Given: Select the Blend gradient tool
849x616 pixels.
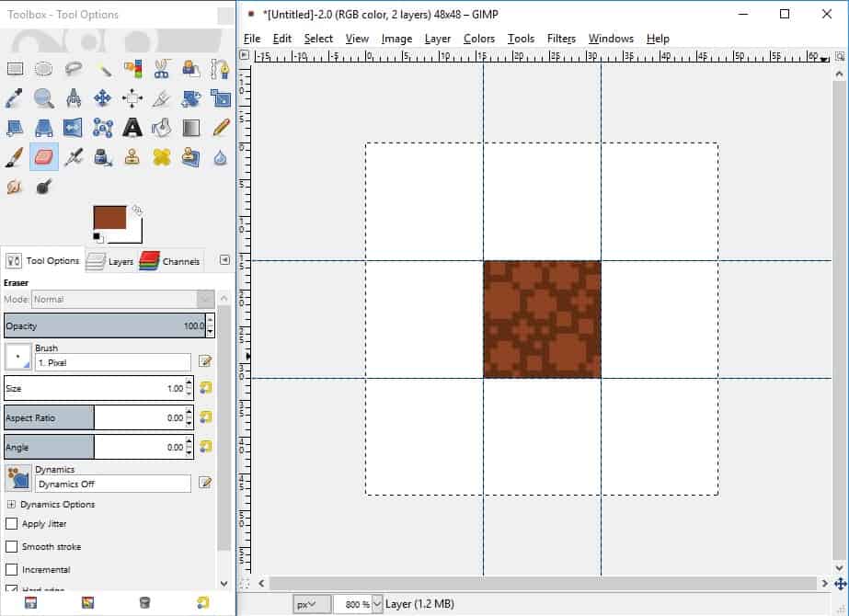Looking at the screenshot, I should (x=190, y=128).
